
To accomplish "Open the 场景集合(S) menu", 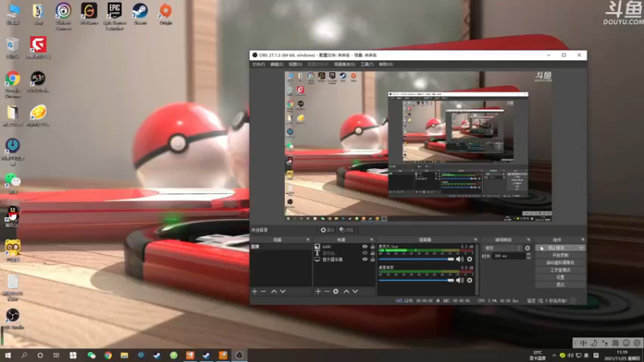I will (345, 64).
